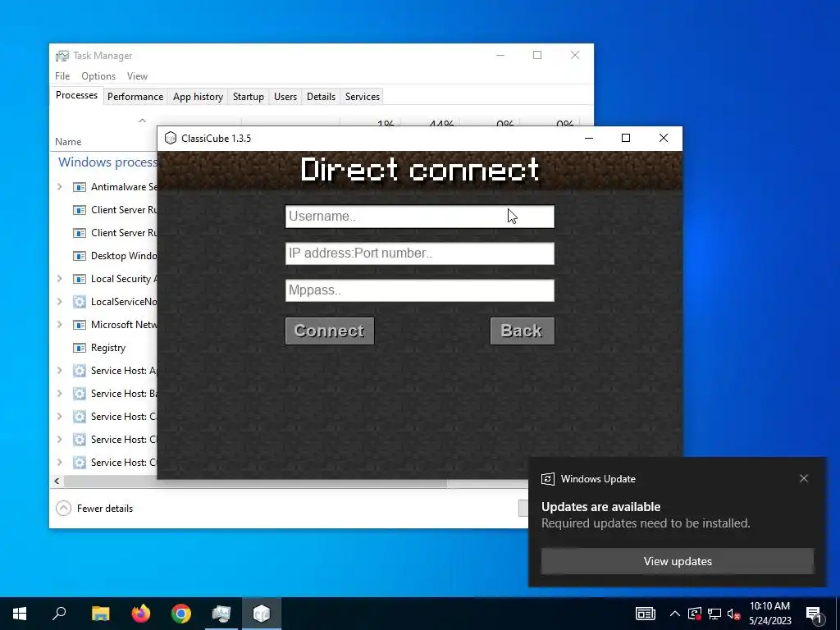Switch to Task Manager taskbar icon
Viewport: 840px width, 630px height.
pyautogui.click(x=221, y=614)
